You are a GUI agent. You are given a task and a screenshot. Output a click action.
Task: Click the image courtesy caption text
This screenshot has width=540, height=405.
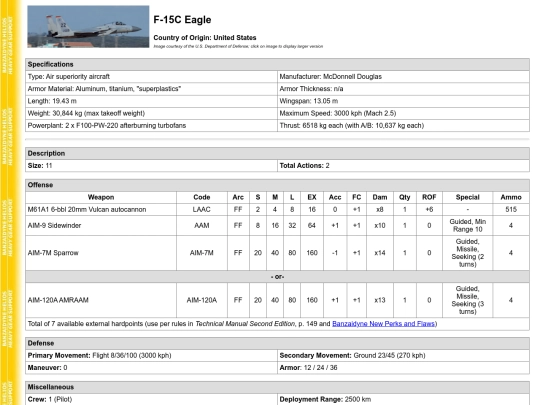pyautogui.click(x=238, y=46)
